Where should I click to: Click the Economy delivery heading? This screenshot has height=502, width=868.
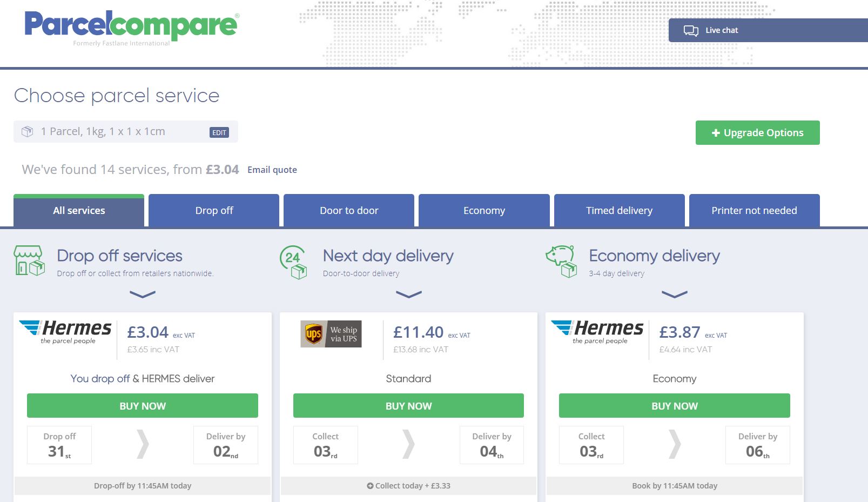point(655,256)
